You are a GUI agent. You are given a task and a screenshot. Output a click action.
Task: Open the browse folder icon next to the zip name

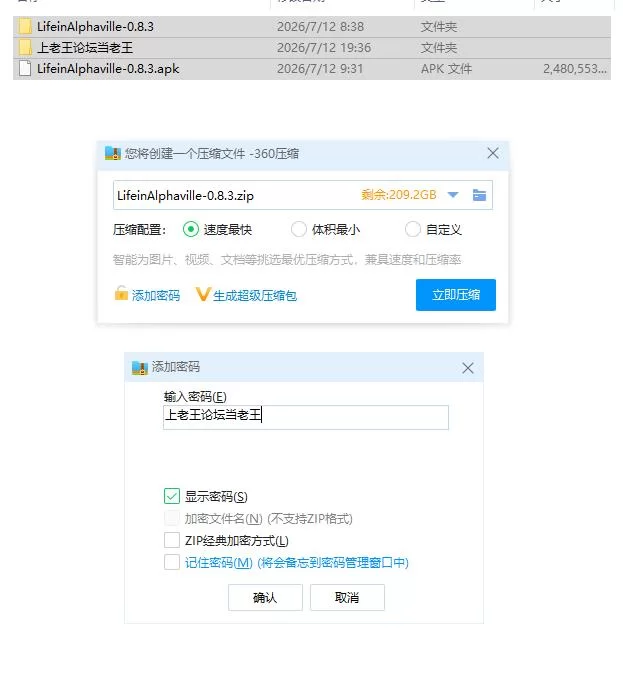point(479,195)
